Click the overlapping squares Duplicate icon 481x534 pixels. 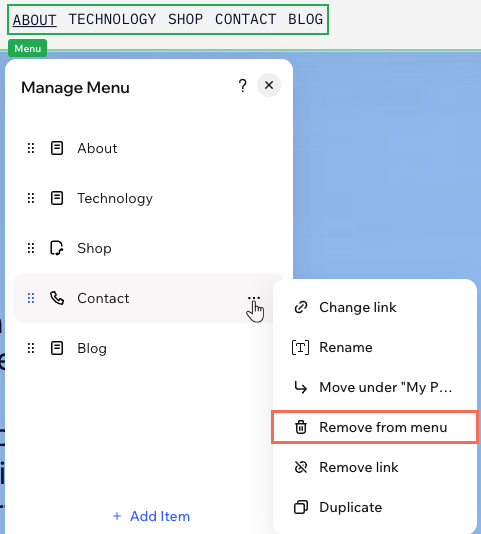pos(301,507)
